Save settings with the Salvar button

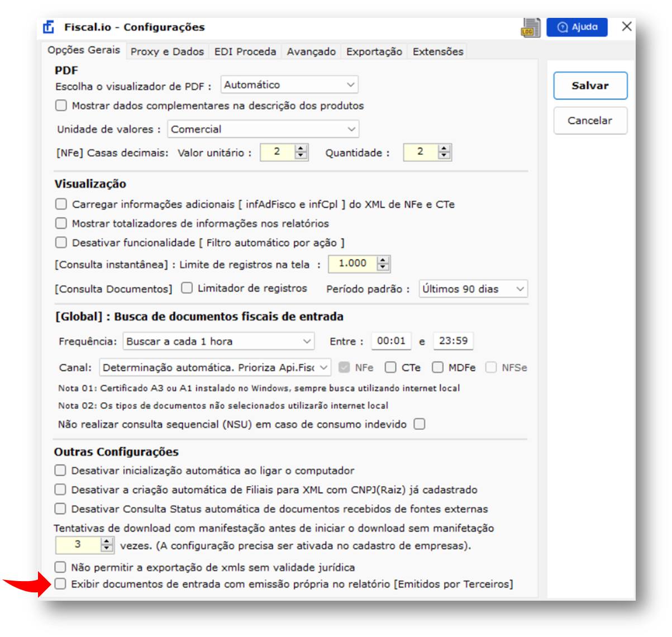(590, 85)
